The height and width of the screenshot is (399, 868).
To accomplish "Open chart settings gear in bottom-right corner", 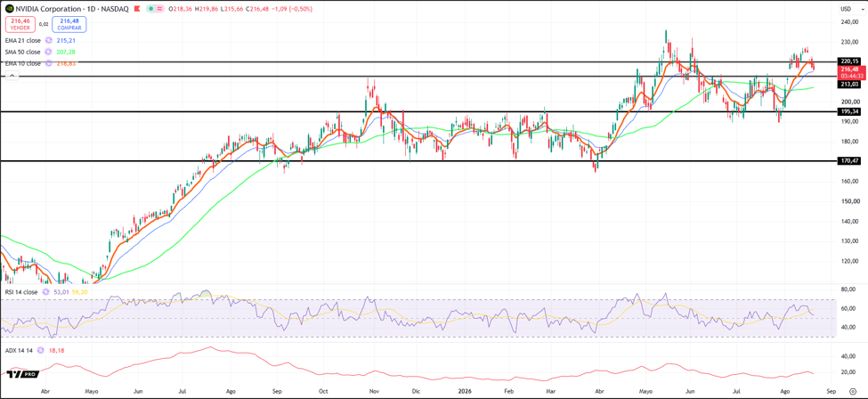I will point(853,391).
